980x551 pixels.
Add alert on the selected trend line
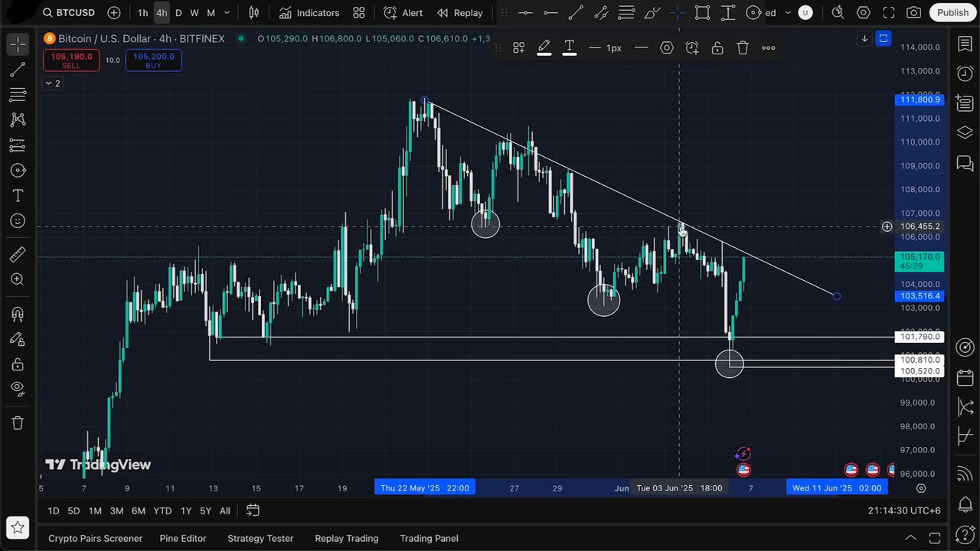coord(692,47)
